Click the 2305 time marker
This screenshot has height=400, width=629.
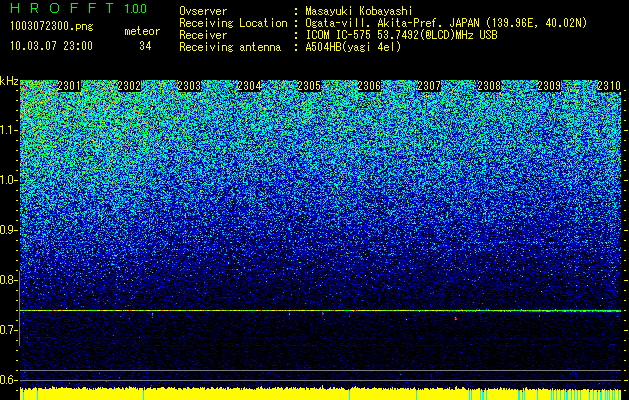pos(309,86)
